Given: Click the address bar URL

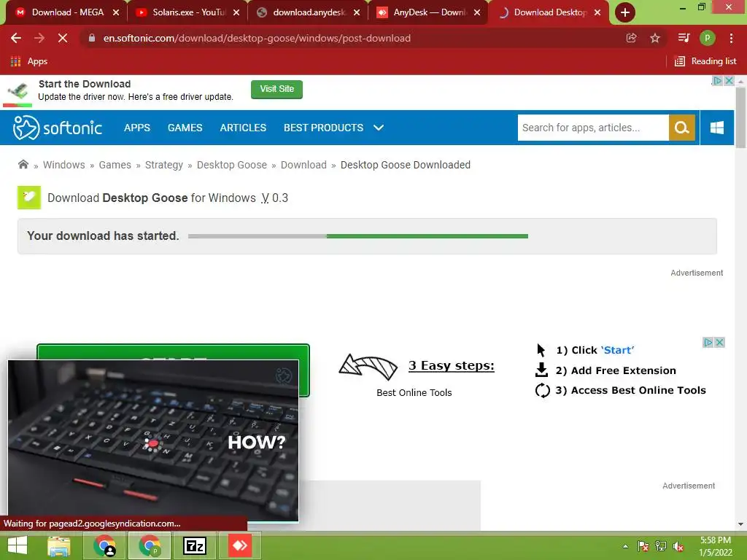Looking at the screenshot, I should click(257, 38).
